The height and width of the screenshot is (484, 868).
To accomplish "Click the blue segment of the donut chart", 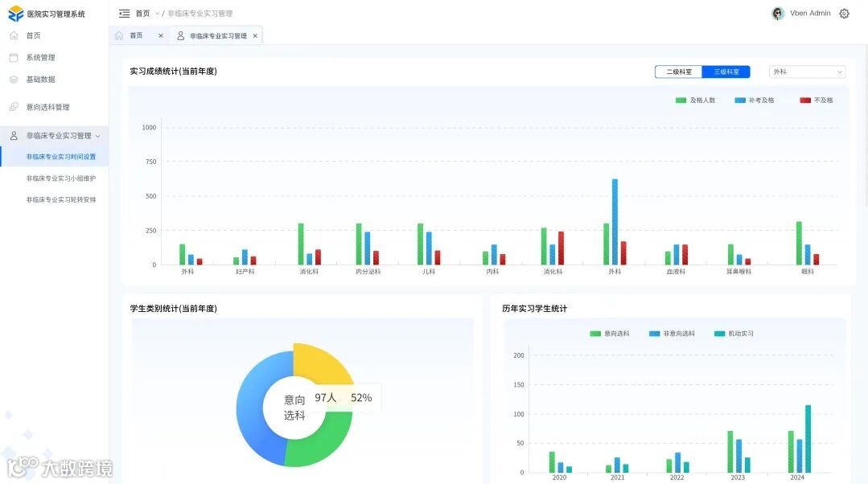I will (x=257, y=409).
